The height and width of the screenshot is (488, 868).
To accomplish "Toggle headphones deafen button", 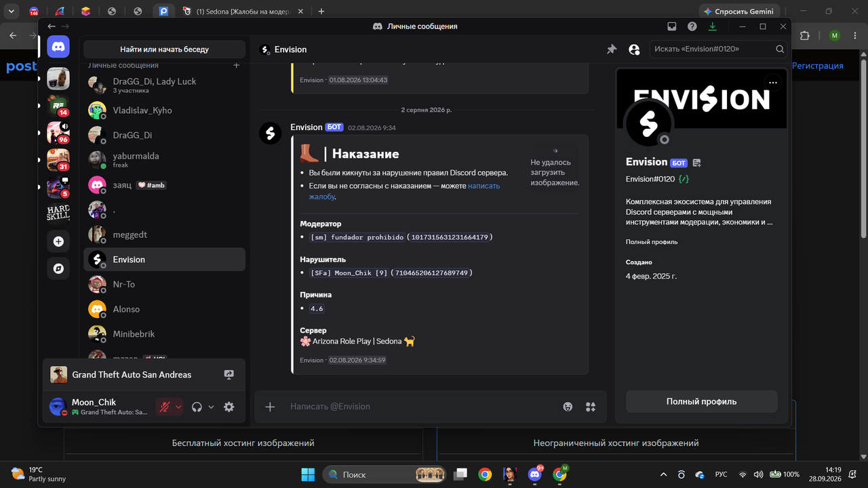I will (197, 407).
